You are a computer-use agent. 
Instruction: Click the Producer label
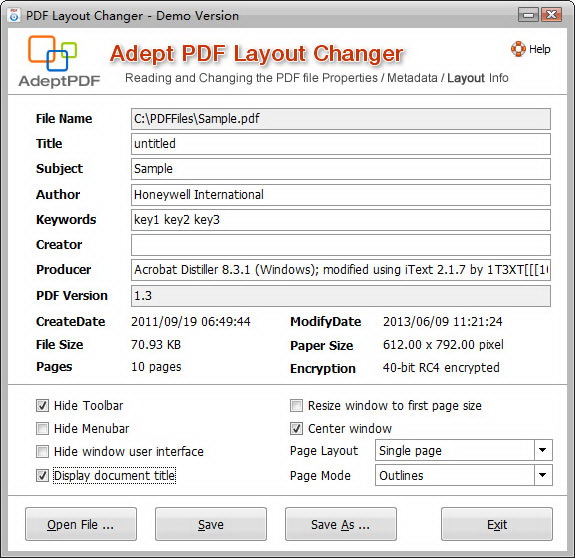pyautogui.click(x=63, y=269)
